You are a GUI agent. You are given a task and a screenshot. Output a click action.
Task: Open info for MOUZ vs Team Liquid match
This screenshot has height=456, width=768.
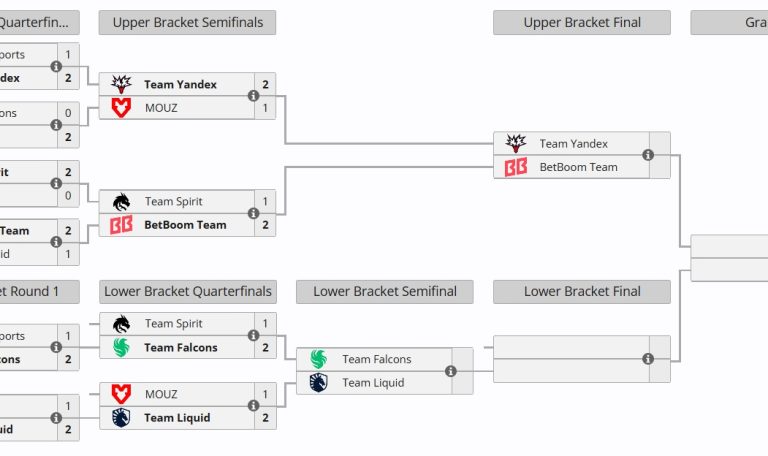point(253,406)
